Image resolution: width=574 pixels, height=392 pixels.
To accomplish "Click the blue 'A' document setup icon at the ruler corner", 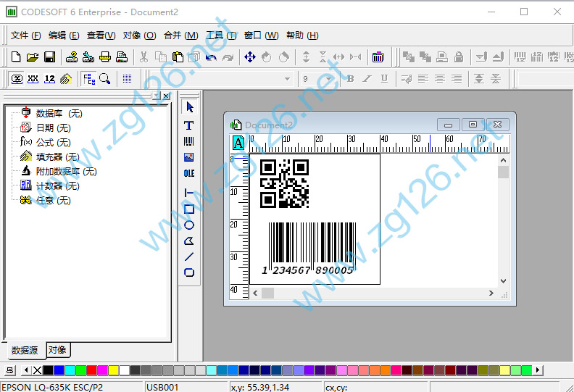I will coord(238,143).
